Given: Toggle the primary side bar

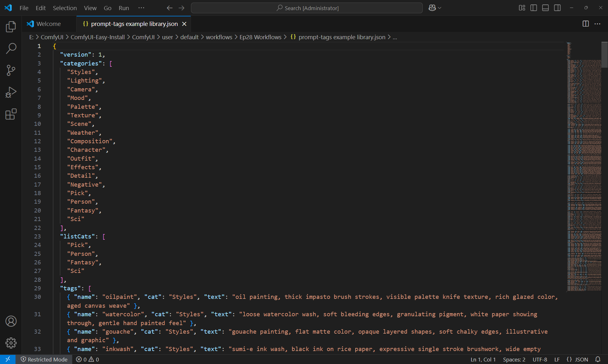Looking at the screenshot, I should coord(534,8).
